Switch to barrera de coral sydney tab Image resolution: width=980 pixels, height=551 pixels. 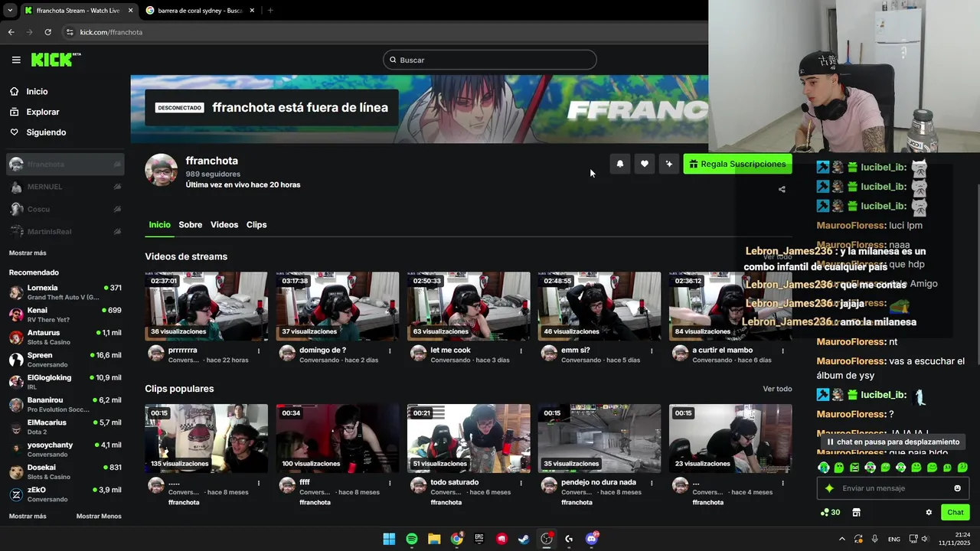click(x=200, y=10)
